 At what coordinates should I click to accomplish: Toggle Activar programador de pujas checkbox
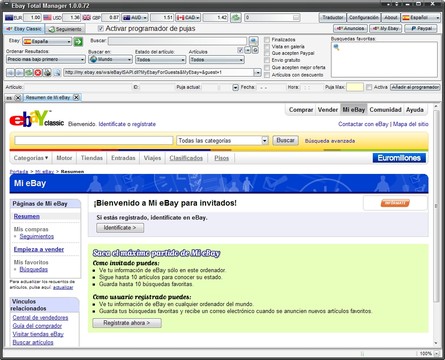pos(101,28)
